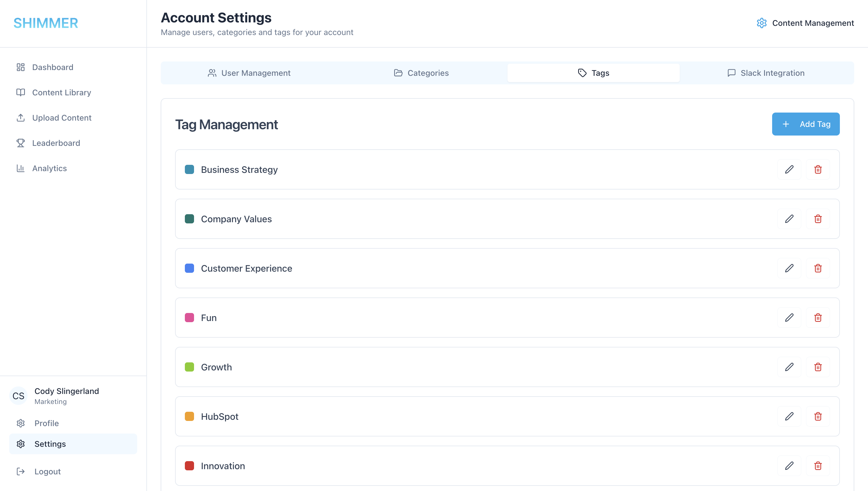Delete the Fun tag via trash icon

(x=818, y=317)
